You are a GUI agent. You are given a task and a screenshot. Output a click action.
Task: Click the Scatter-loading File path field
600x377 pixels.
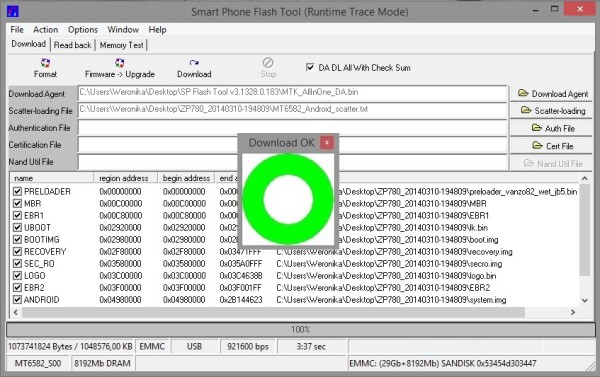point(292,110)
